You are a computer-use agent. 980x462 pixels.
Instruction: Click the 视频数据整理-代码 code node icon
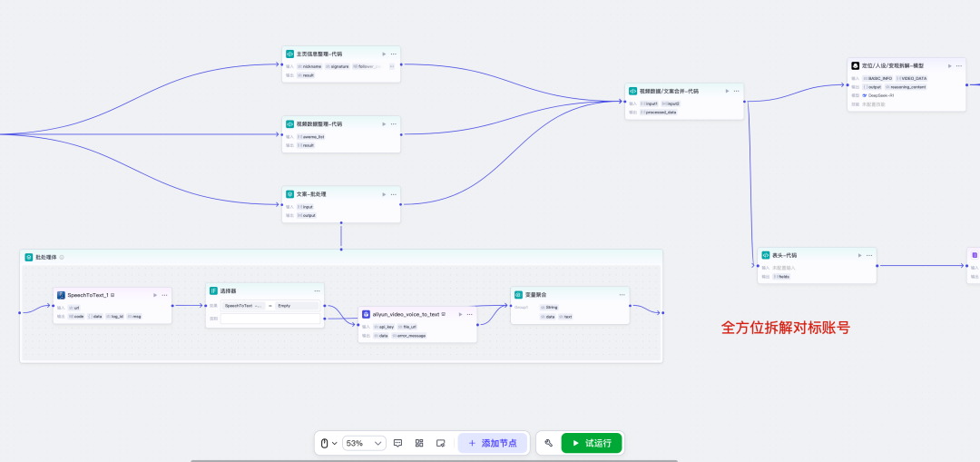pos(290,124)
